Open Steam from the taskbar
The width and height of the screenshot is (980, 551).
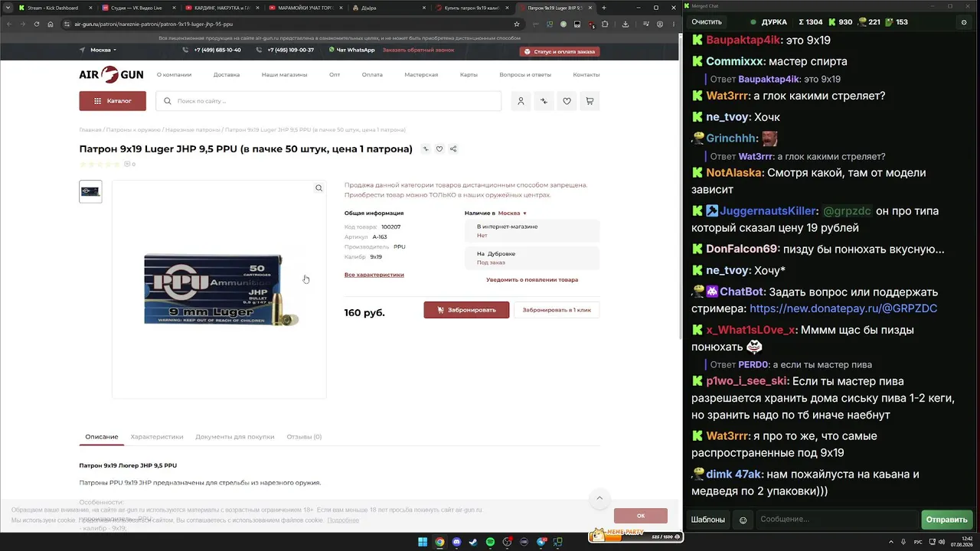coord(473,543)
